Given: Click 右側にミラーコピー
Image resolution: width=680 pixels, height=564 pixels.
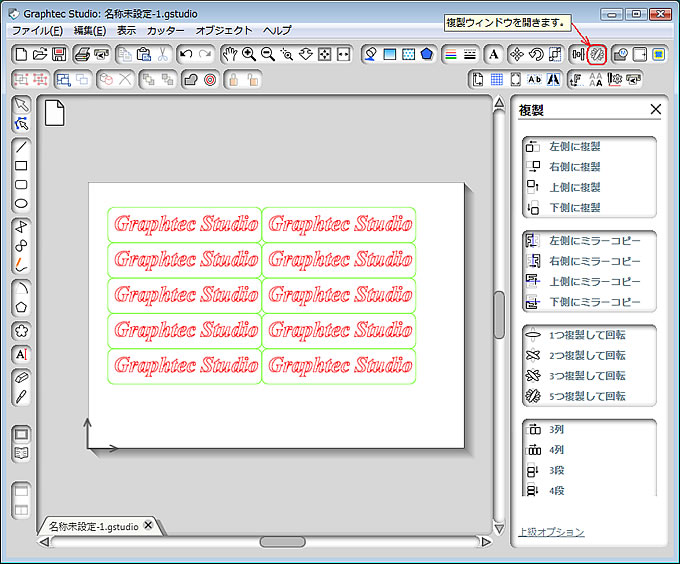Looking at the screenshot, I should coord(595,261).
